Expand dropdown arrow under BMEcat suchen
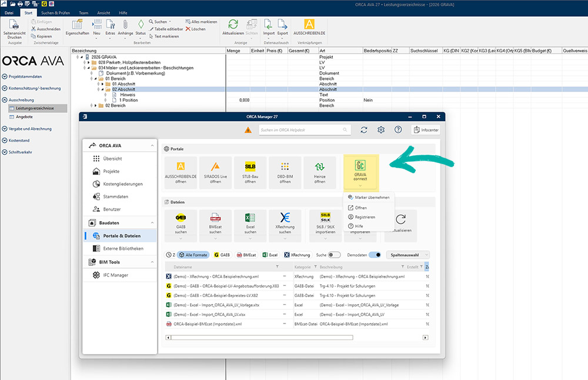 tap(215, 239)
